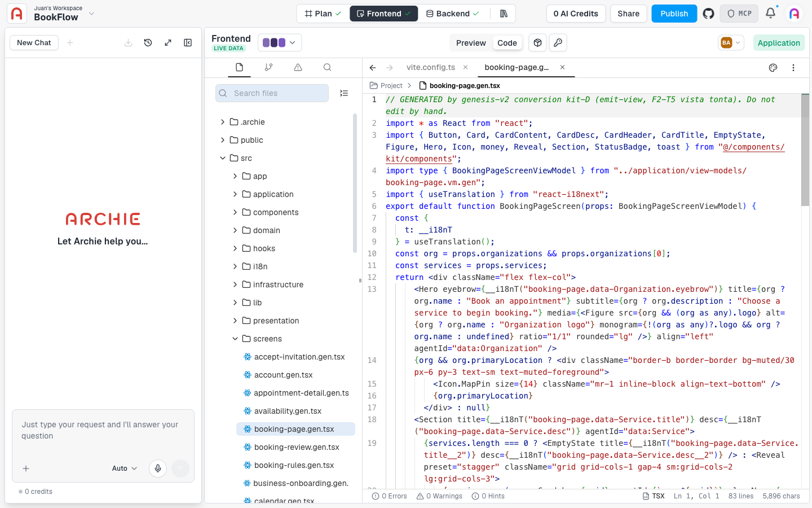Screen dimensions: 812x508
Task: Add an attachment to the chat
Action: pos(26,468)
